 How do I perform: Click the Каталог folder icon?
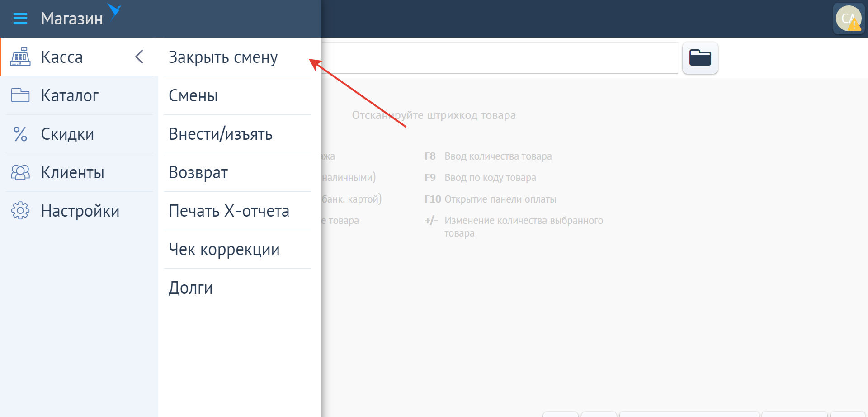coord(20,95)
